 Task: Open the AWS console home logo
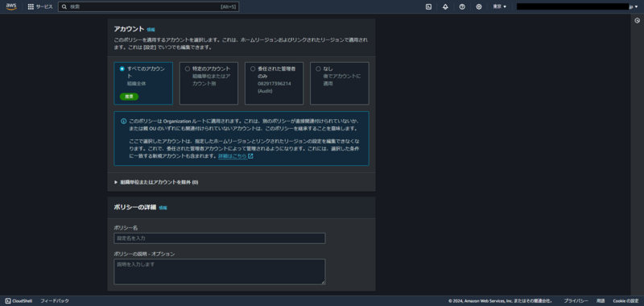[11, 7]
